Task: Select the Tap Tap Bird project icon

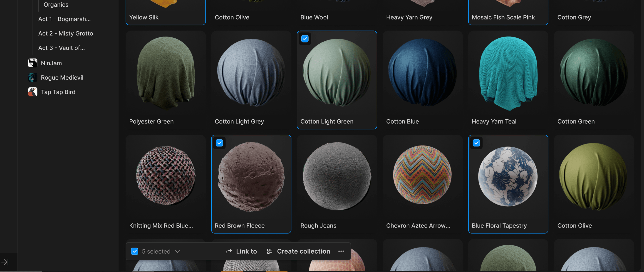Action: 33,92
